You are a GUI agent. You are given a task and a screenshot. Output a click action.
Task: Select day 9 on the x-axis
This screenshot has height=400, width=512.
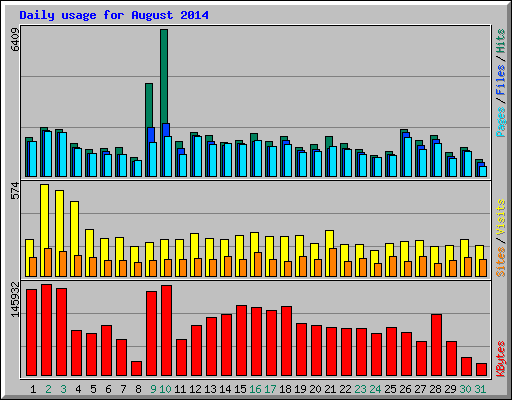(x=153, y=389)
